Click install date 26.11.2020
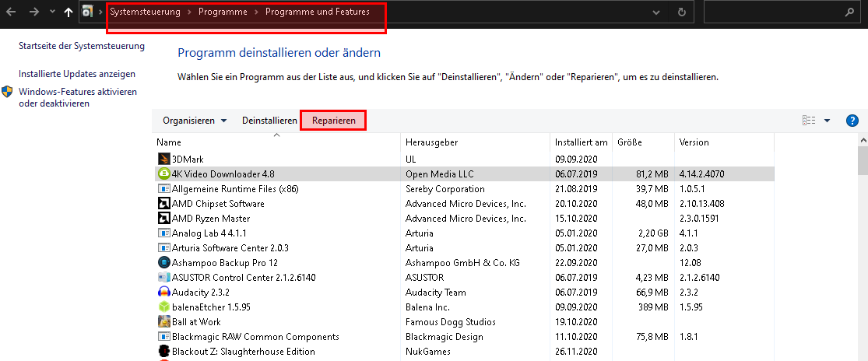 pyautogui.click(x=576, y=352)
